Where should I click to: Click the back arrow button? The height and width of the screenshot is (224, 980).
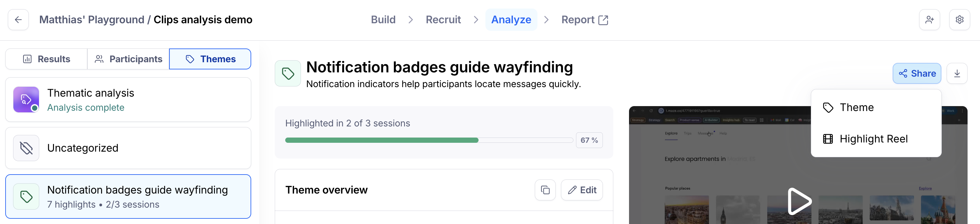(18, 19)
